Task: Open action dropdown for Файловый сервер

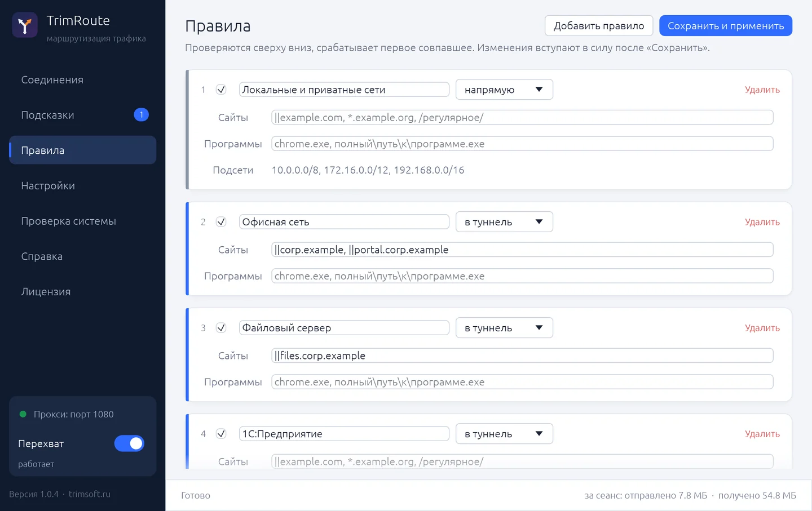Action: [504, 328]
